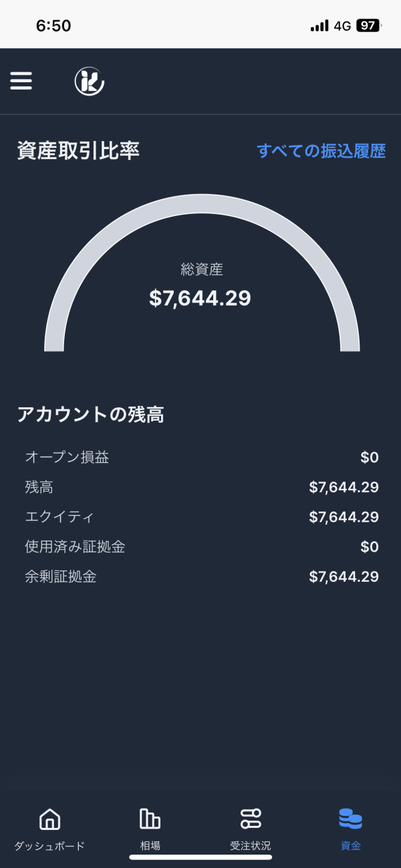Switch to the 相場 tab
The height and width of the screenshot is (868, 401).
pyautogui.click(x=150, y=846)
